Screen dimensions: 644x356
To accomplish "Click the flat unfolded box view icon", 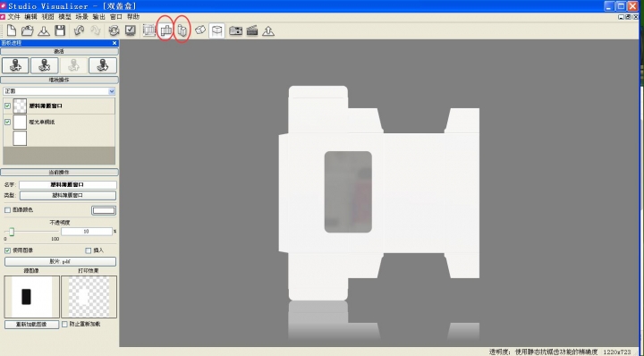I will click(165, 30).
